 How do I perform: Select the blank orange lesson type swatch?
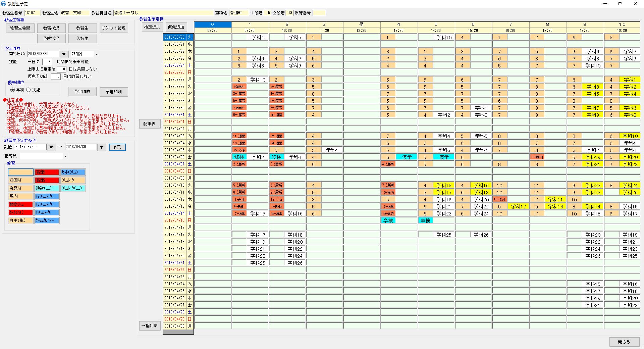pos(21,172)
